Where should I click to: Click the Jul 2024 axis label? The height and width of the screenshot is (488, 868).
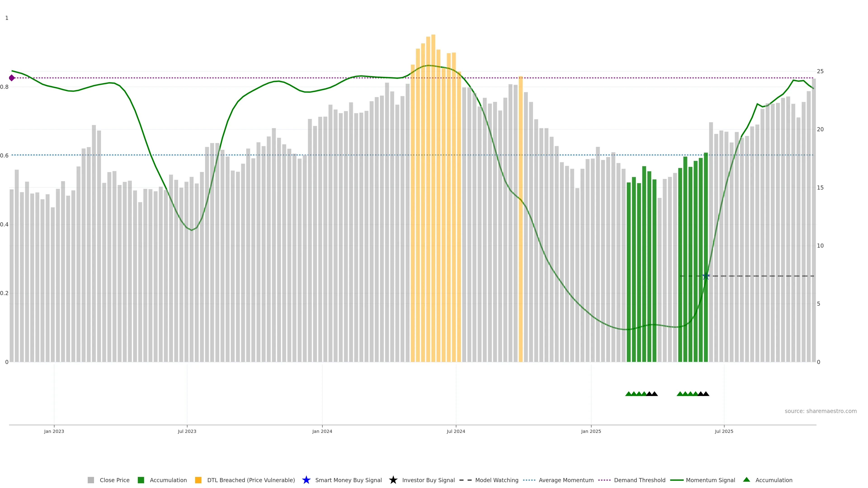[x=455, y=431]
